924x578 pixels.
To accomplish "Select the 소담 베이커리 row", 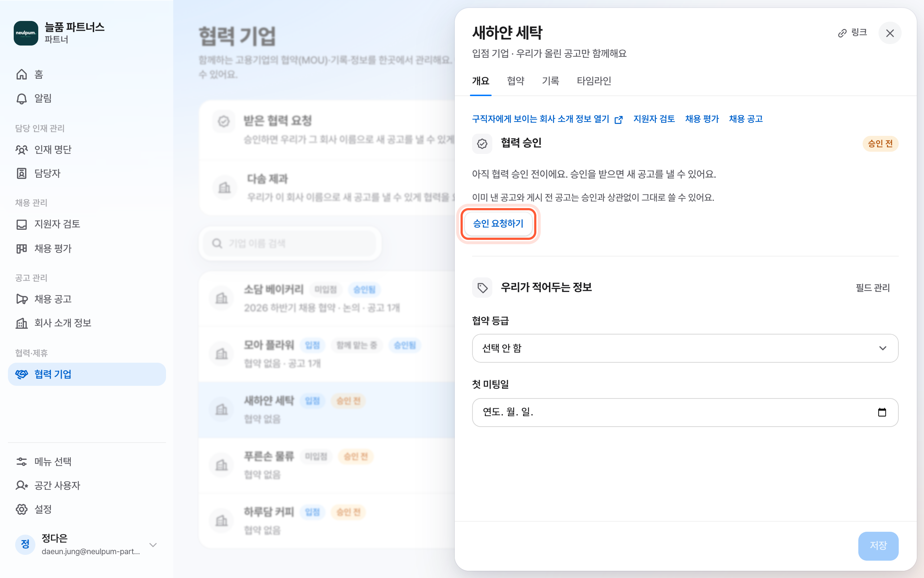I will click(327, 298).
